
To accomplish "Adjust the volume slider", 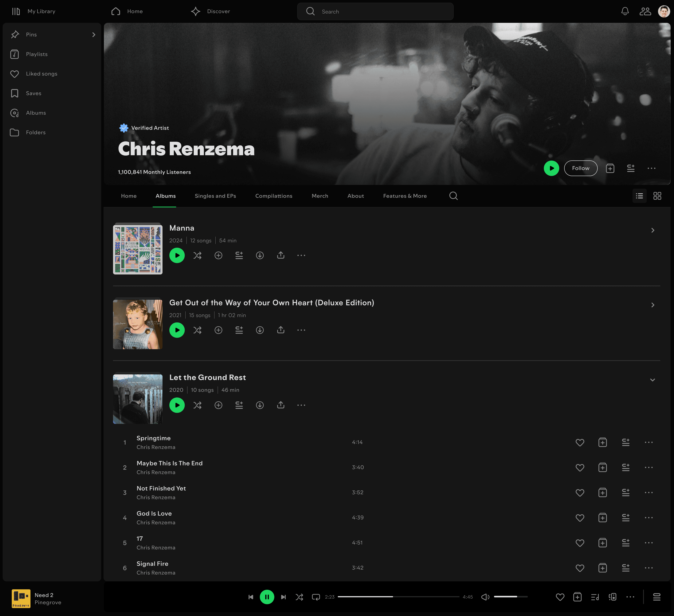I will point(511,597).
